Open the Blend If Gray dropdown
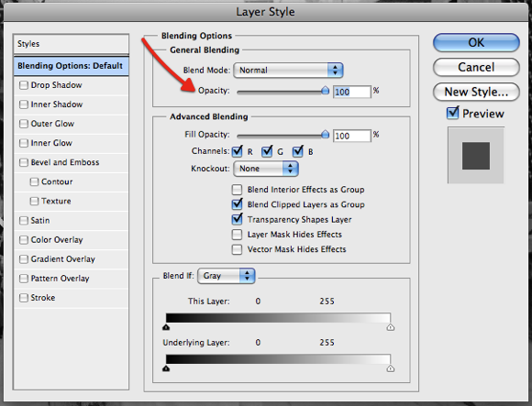The height and width of the screenshot is (406, 532). pos(226,276)
